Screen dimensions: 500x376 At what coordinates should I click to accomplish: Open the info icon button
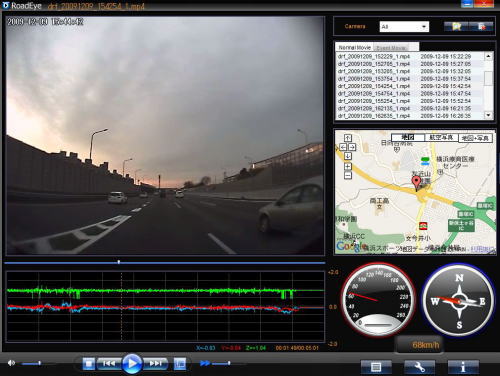463,367
